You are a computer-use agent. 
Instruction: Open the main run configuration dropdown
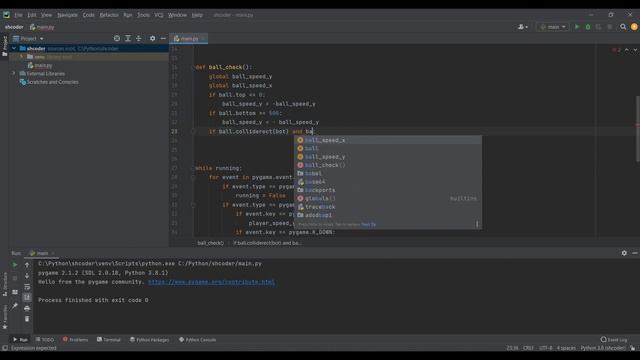(553, 27)
